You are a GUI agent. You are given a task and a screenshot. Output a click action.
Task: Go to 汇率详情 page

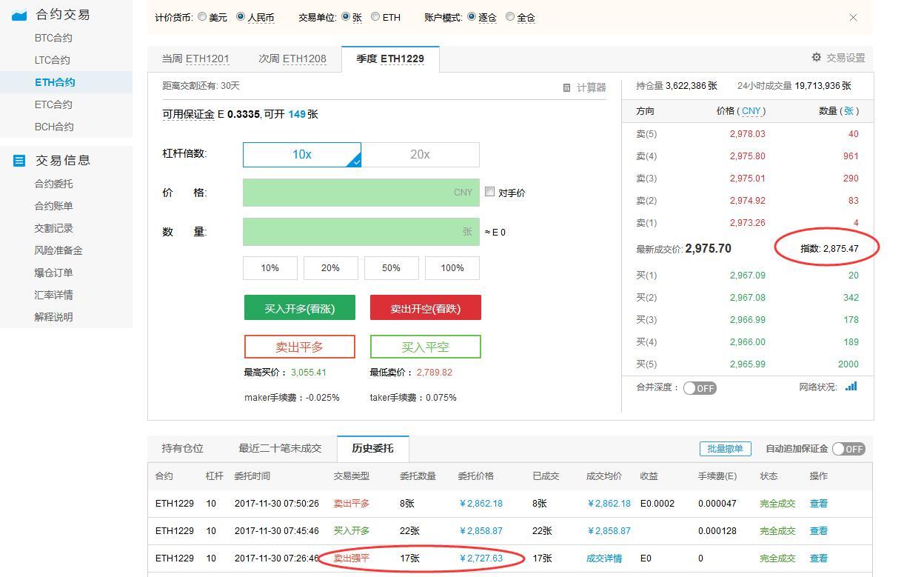pyautogui.click(x=53, y=295)
